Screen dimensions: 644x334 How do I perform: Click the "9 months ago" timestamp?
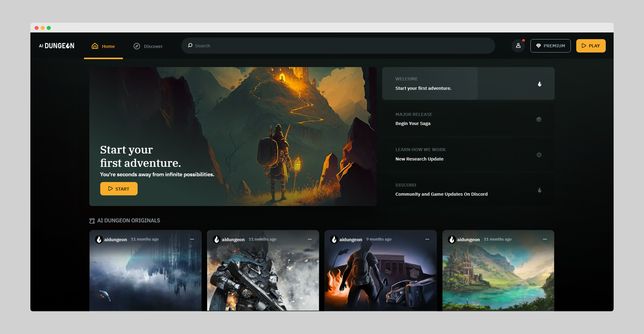pyautogui.click(x=379, y=239)
